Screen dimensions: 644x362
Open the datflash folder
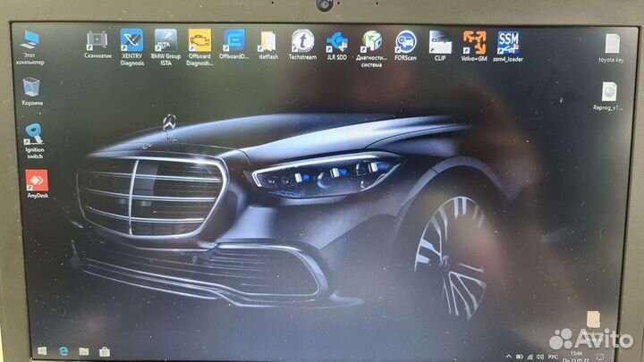[267, 42]
